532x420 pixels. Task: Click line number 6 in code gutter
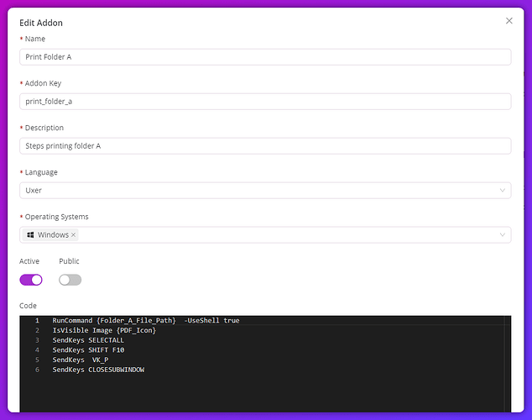point(36,370)
